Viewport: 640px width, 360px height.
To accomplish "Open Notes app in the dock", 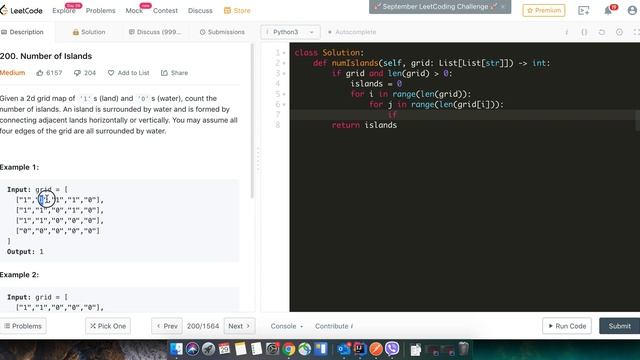I will pyautogui.click(x=240, y=349).
